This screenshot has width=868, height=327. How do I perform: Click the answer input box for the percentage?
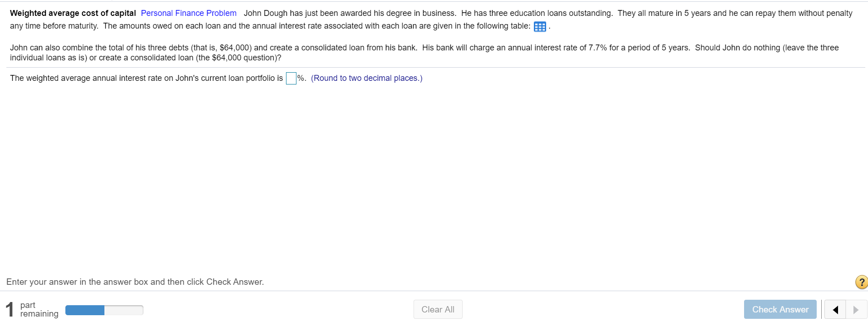click(x=291, y=78)
